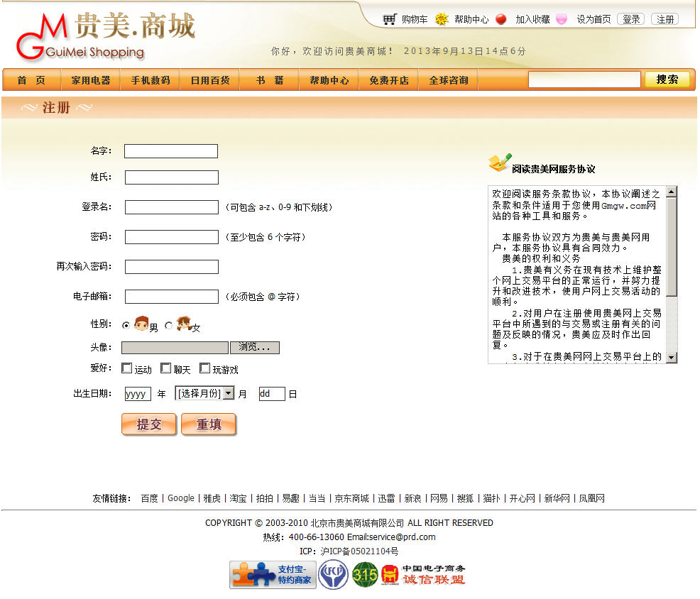Open the 家用电器 navigation tab
The height and width of the screenshot is (599, 700).
[x=91, y=80]
